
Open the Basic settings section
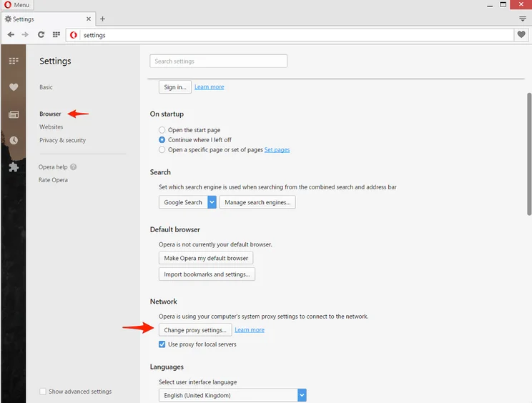(x=46, y=87)
